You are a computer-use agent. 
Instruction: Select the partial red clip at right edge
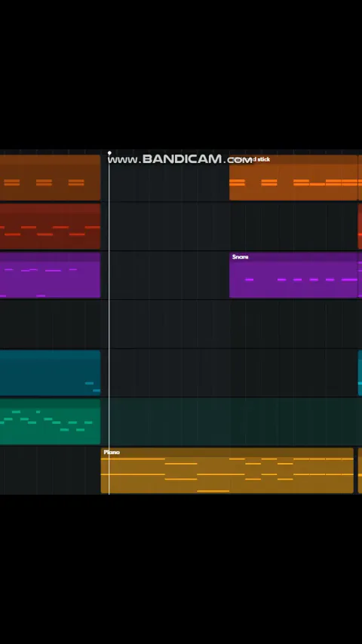[360, 226]
